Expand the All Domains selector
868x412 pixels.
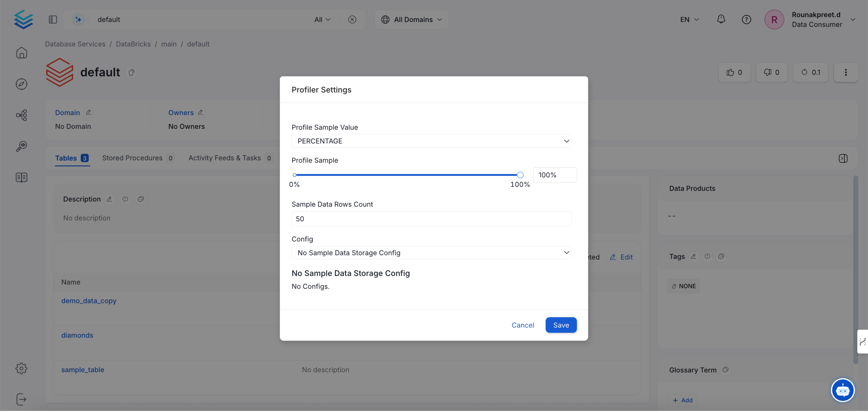(x=411, y=20)
